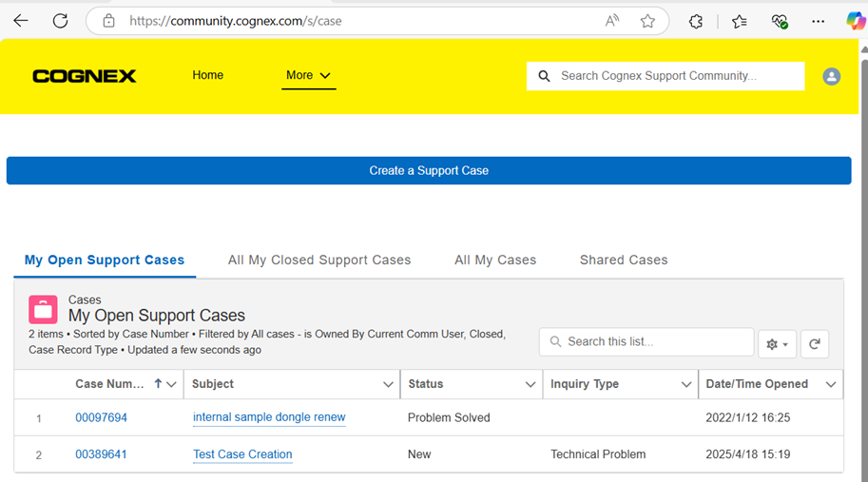Click the My Open Support Cases list heading
Image resolution: width=868 pixels, height=482 pixels.
(x=157, y=316)
